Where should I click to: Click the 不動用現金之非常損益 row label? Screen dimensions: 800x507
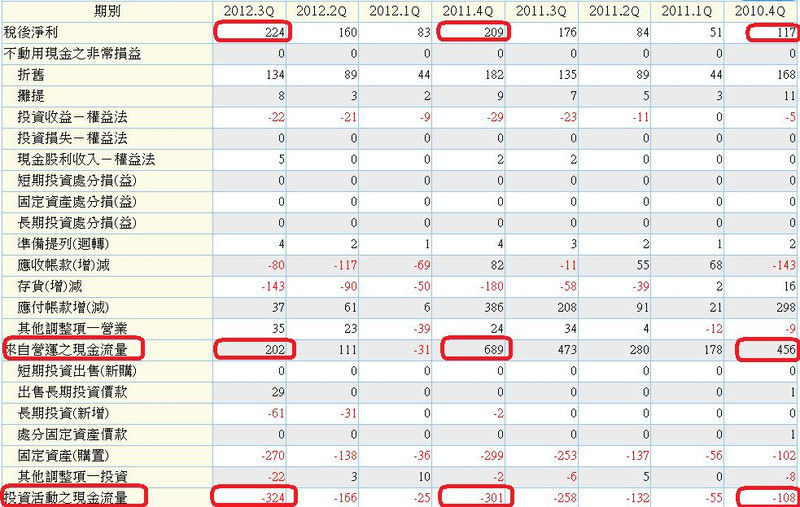pyautogui.click(x=72, y=54)
